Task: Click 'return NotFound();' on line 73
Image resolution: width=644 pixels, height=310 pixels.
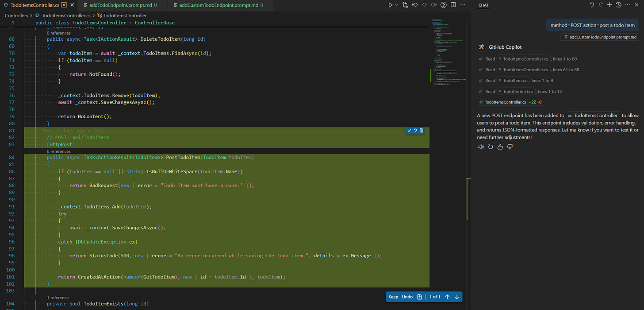Action: pos(95,74)
